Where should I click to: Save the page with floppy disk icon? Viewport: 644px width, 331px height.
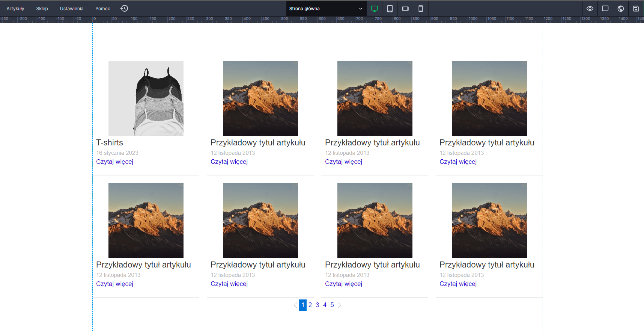pos(636,9)
